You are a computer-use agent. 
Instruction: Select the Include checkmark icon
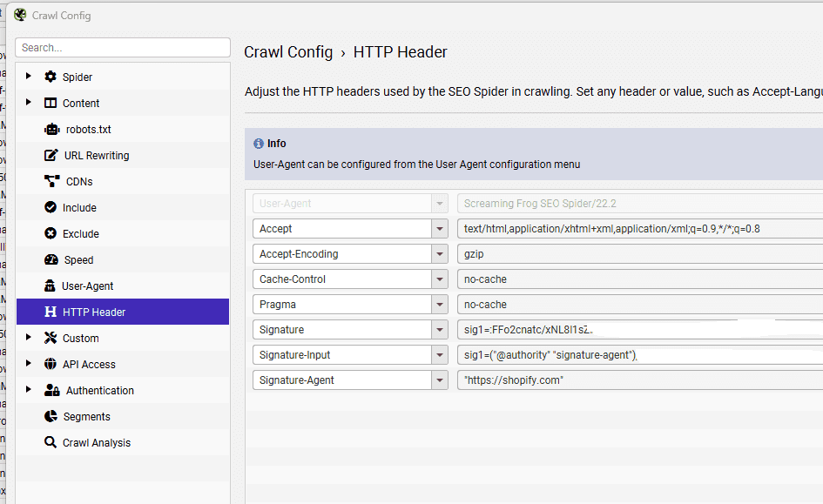tap(51, 207)
